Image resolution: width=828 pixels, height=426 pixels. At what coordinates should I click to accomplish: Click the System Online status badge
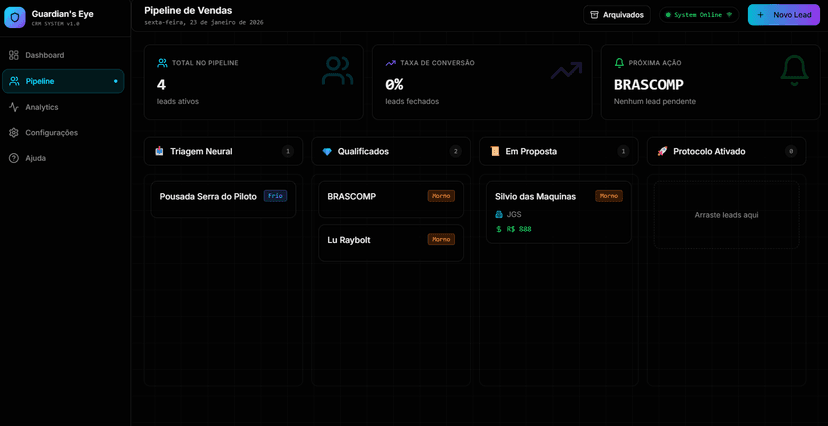[699, 15]
